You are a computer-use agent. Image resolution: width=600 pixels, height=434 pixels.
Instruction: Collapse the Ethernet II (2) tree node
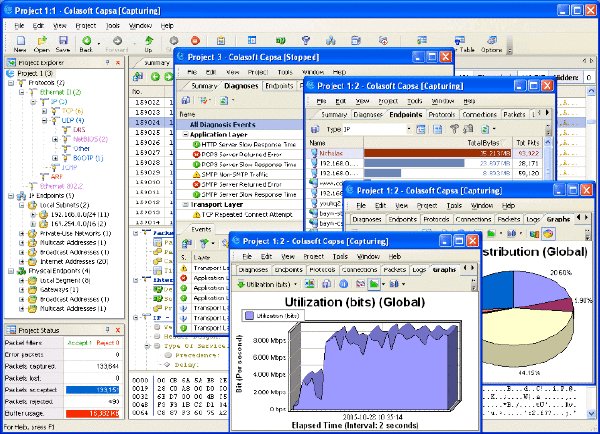(22, 92)
